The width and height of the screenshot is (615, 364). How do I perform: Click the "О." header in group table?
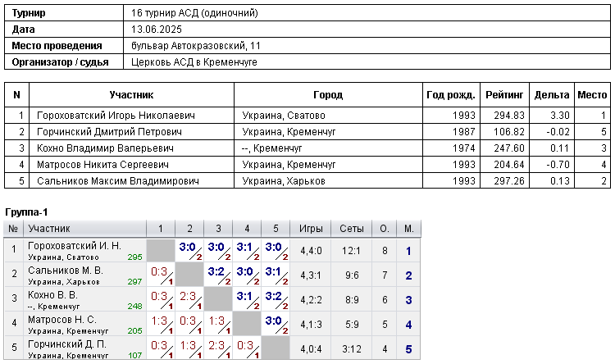(x=385, y=229)
